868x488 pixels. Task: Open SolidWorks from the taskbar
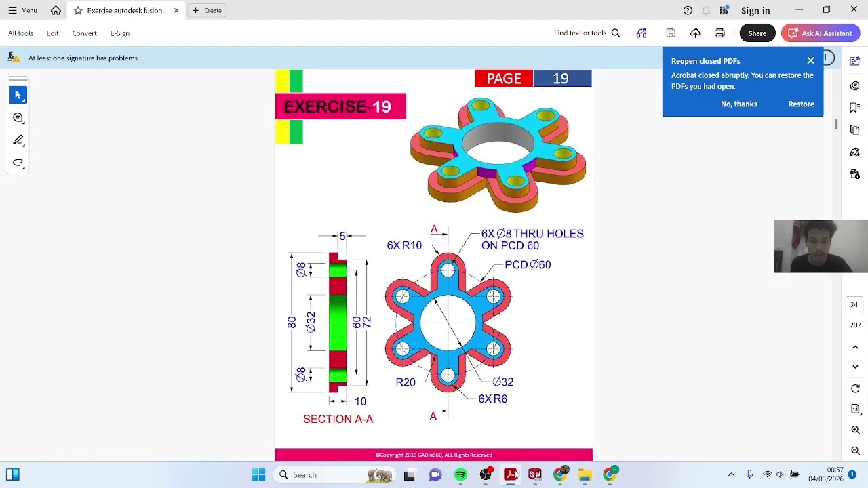point(535,474)
